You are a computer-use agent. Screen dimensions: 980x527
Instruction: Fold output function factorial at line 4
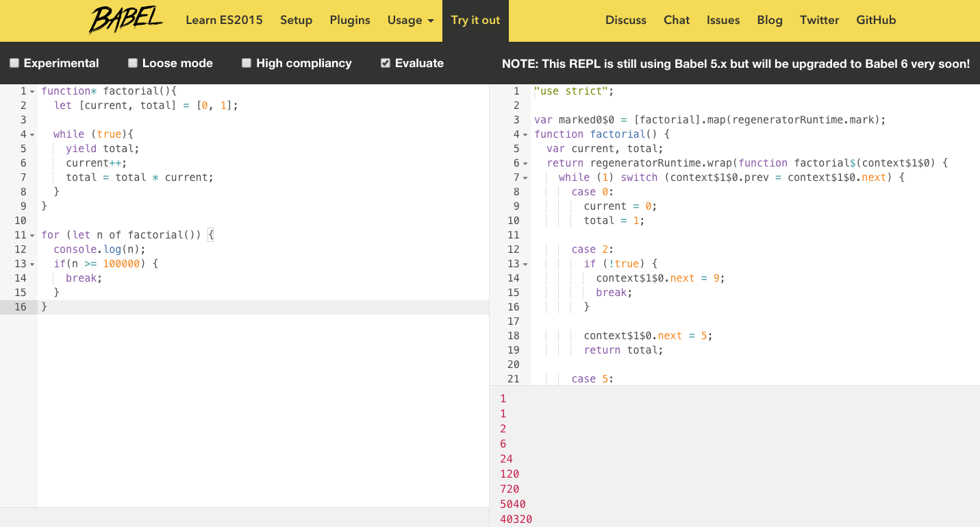pyautogui.click(x=525, y=134)
